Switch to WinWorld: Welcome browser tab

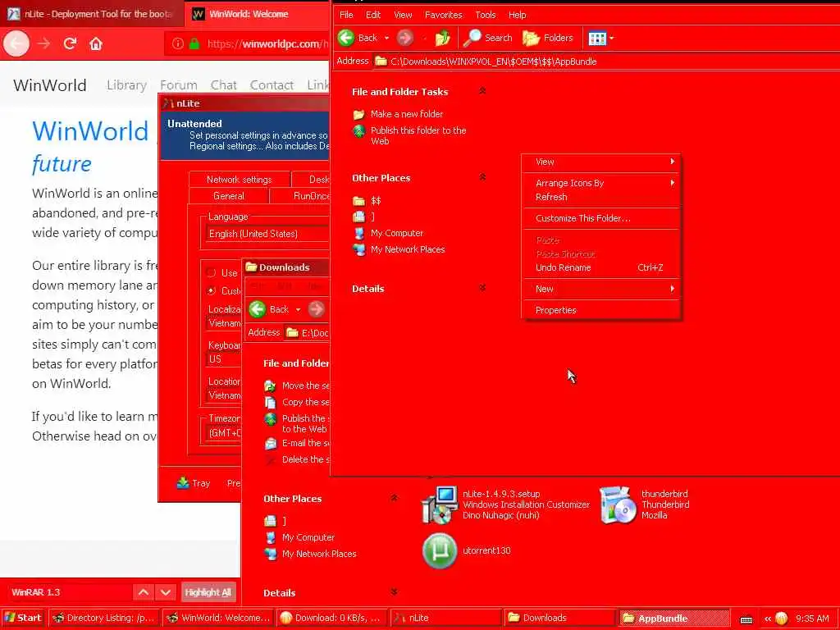(256, 14)
